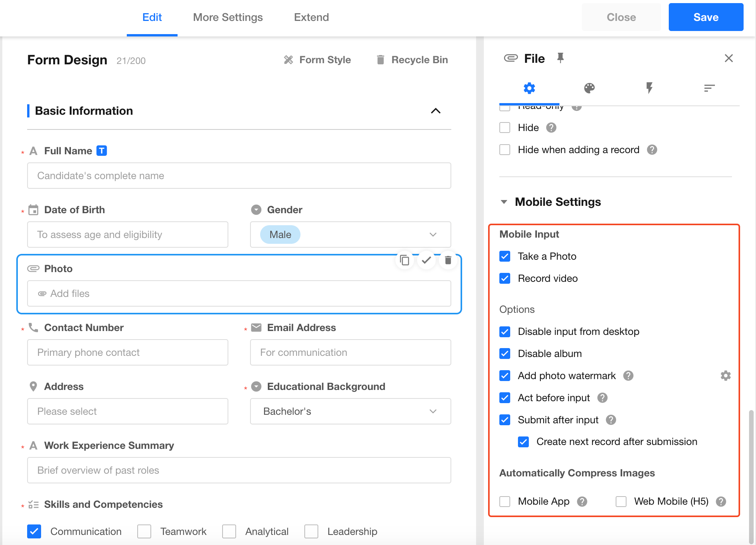756x545 pixels.
Task: Pin the File settings panel
Action: point(560,58)
